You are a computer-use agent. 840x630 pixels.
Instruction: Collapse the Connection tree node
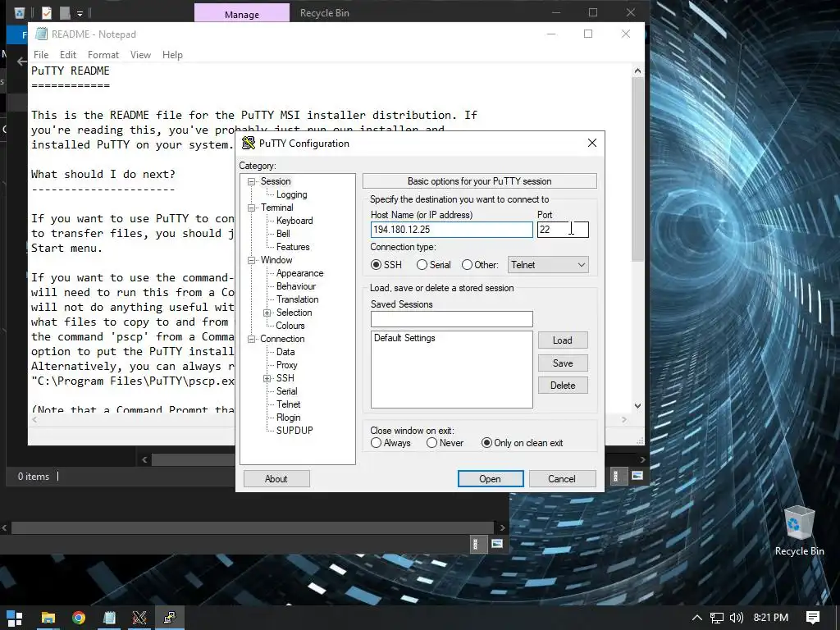click(251, 339)
